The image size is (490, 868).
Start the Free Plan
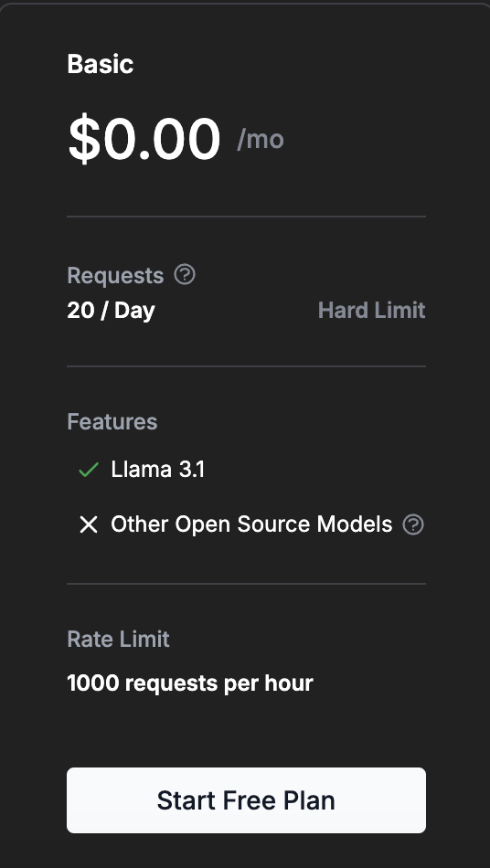tap(247, 799)
